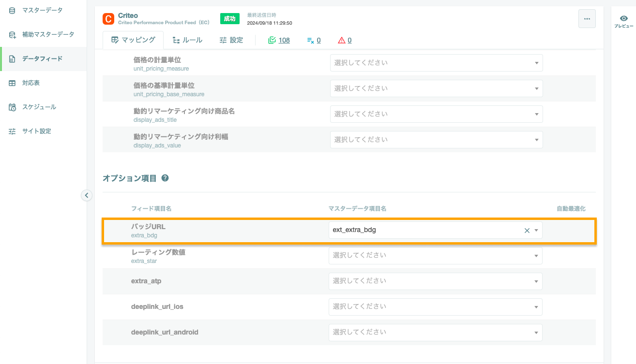The width and height of the screenshot is (636, 364).
Task: Click the 最終送信日時 timestamp
Action: (x=270, y=23)
